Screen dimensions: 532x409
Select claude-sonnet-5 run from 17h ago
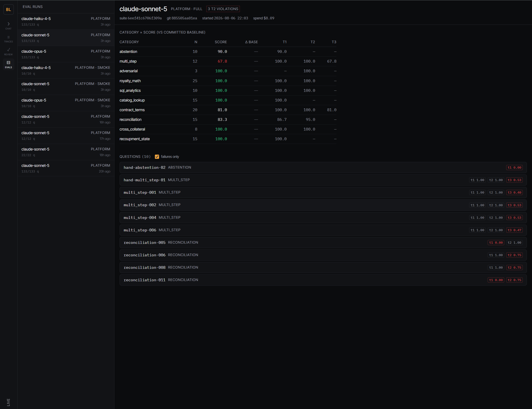tap(66, 136)
